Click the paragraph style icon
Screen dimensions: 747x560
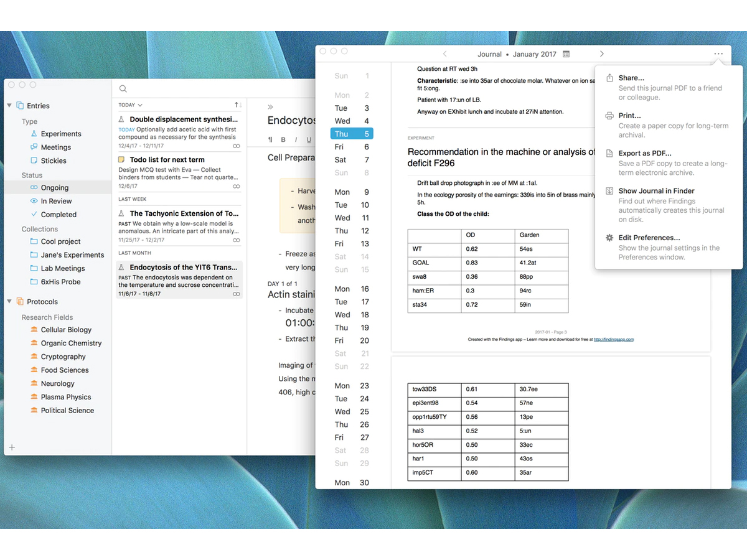click(270, 139)
